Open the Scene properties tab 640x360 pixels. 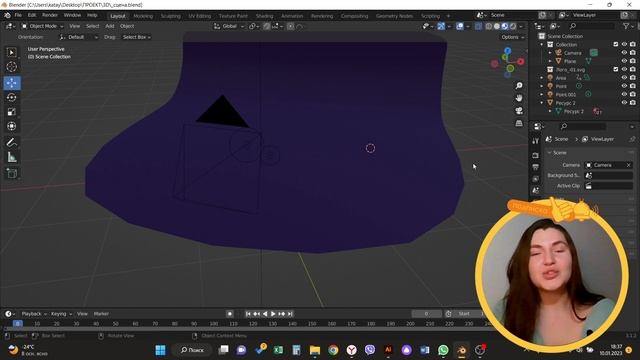coord(536,191)
